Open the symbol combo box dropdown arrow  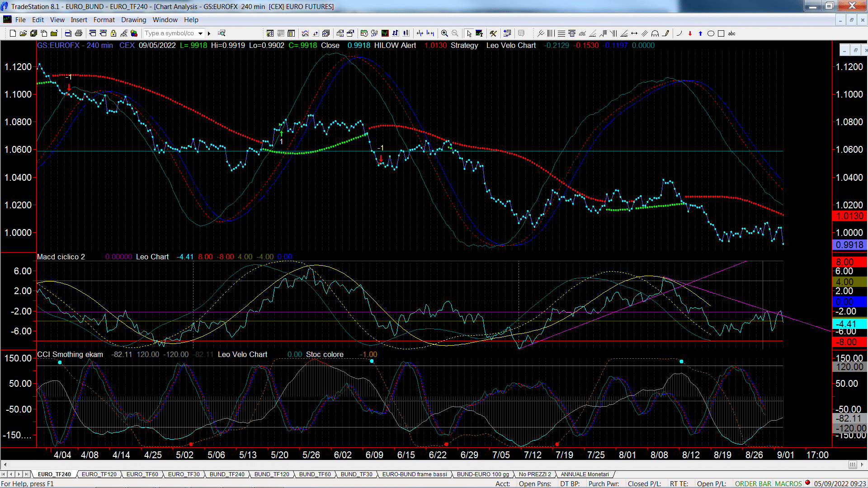pyautogui.click(x=200, y=33)
